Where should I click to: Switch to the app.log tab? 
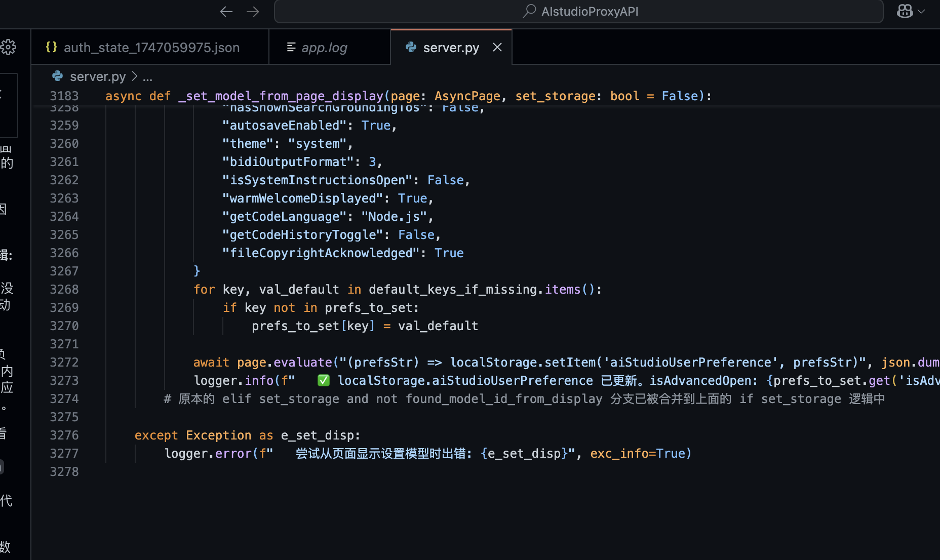330,48
